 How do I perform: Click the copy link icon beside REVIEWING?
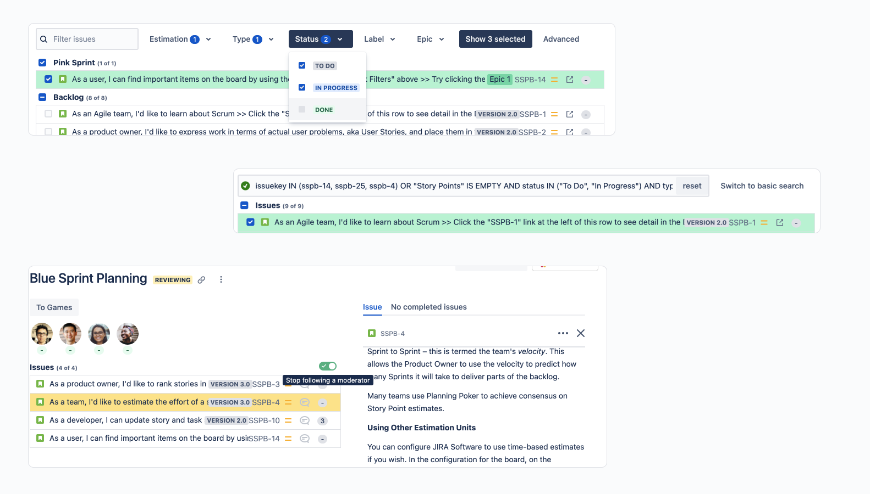click(201, 280)
